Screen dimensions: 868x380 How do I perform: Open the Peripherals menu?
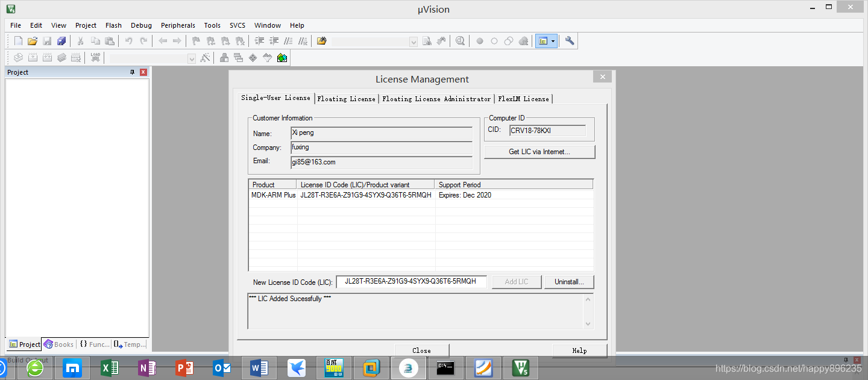pyautogui.click(x=178, y=25)
